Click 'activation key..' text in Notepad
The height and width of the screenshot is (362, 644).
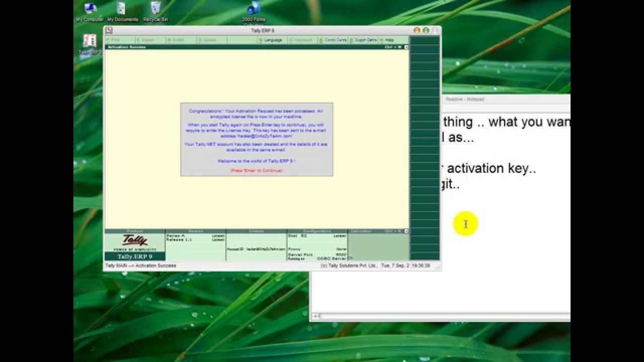(x=492, y=168)
